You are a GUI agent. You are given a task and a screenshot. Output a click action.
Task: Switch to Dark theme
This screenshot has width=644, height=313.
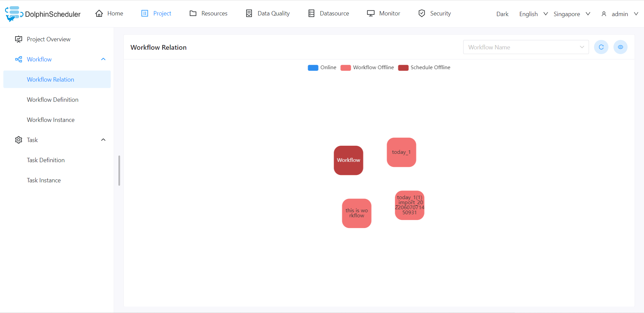[502, 14]
